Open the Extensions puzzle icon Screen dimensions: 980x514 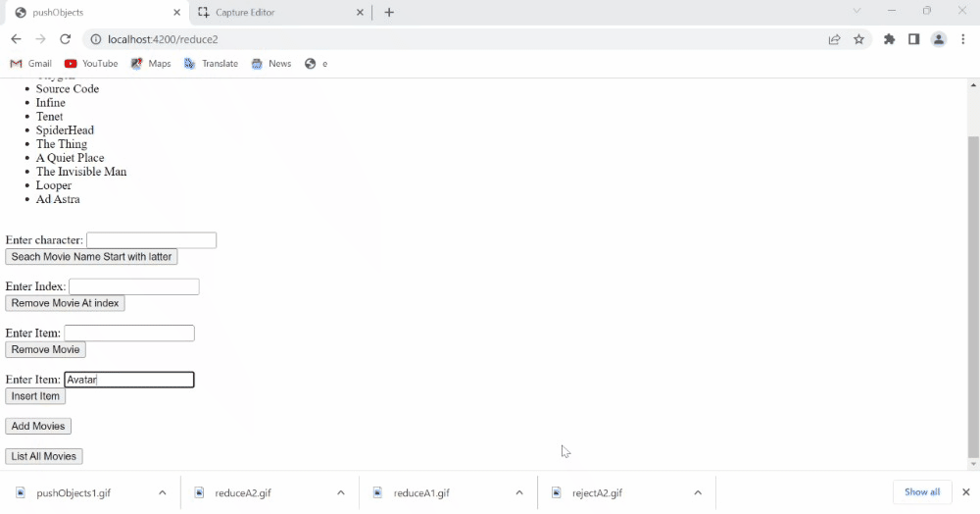coord(890,39)
